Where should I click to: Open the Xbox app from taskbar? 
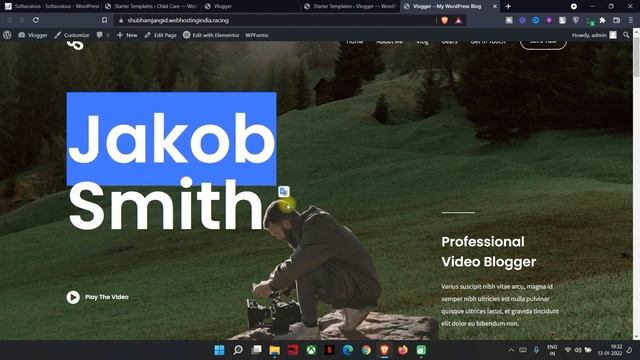311,350
